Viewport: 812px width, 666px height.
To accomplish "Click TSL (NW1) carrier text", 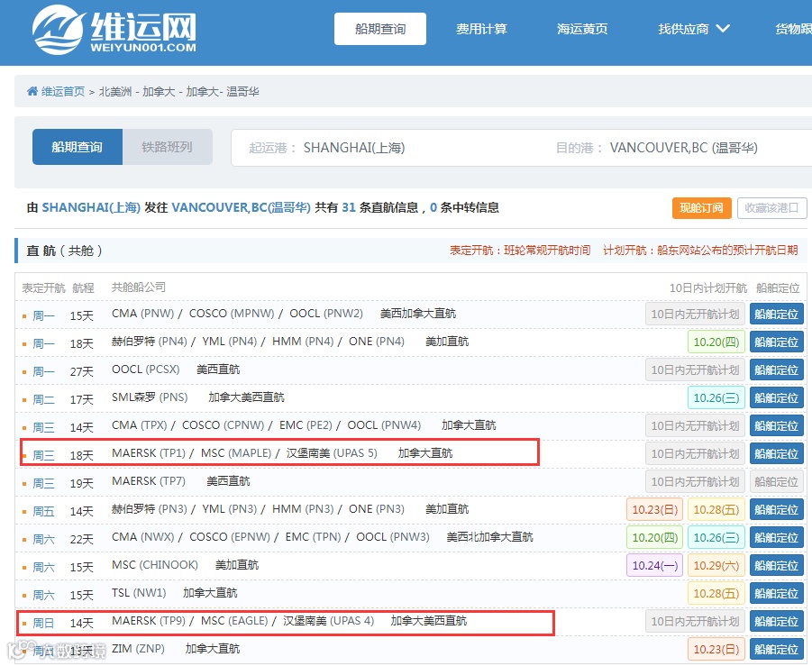I will [139, 594].
